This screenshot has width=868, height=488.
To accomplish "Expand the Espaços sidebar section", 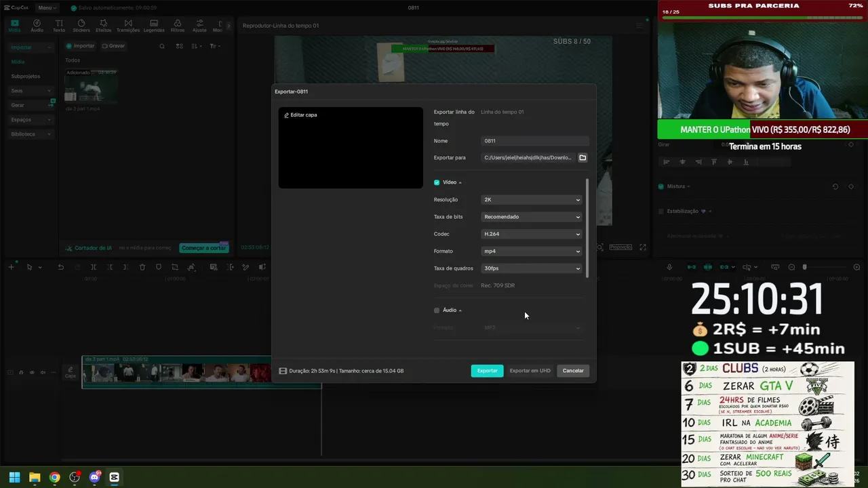I will point(31,120).
